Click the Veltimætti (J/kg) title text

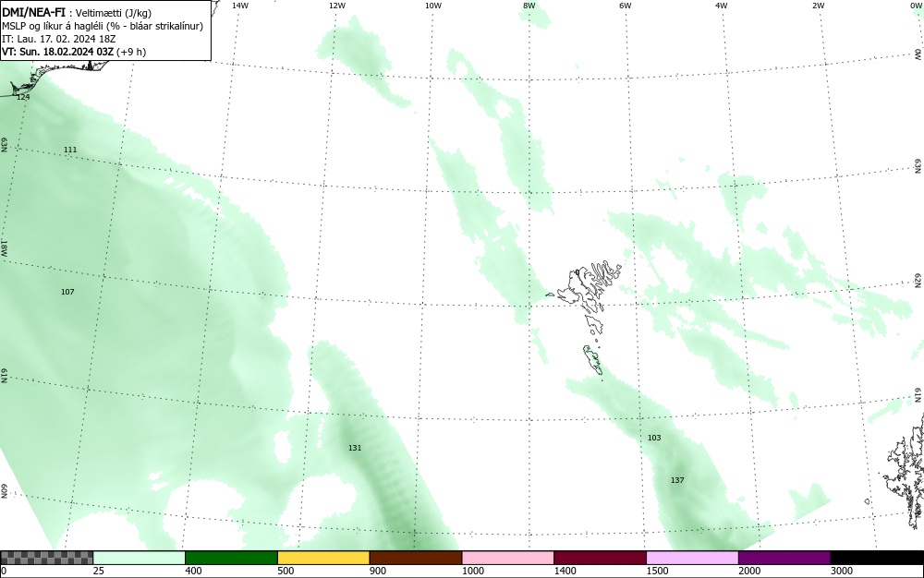pyautogui.click(x=113, y=13)
